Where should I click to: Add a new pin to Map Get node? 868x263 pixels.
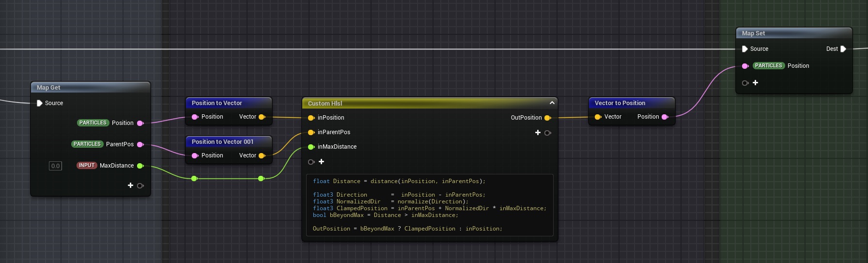click(130, 186)
